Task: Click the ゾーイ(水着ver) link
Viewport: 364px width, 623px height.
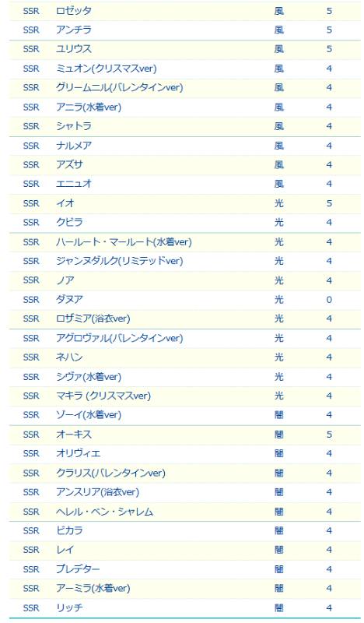Action: point(89,415)
